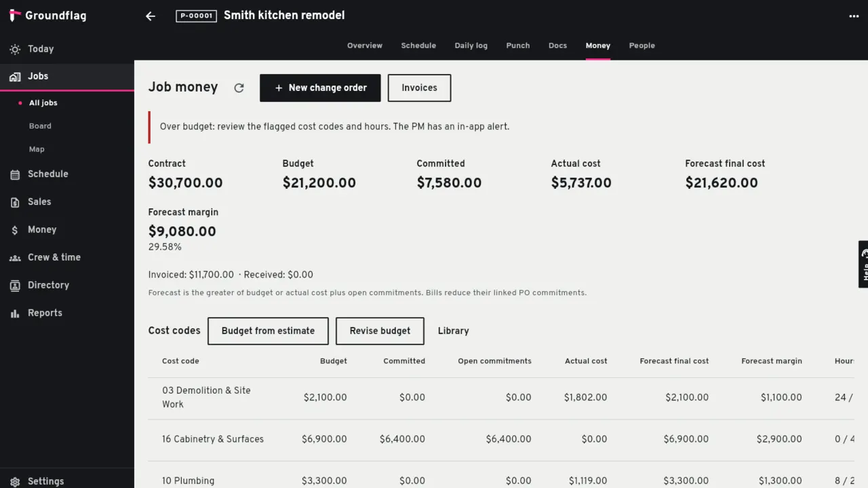Screen dimensions: 868x488
Task: Click the Today sun icon
Action: tap(15, 49)
